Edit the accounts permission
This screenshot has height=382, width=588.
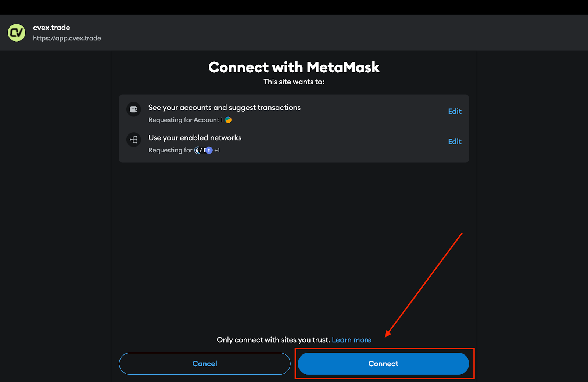tap(455, 111)
